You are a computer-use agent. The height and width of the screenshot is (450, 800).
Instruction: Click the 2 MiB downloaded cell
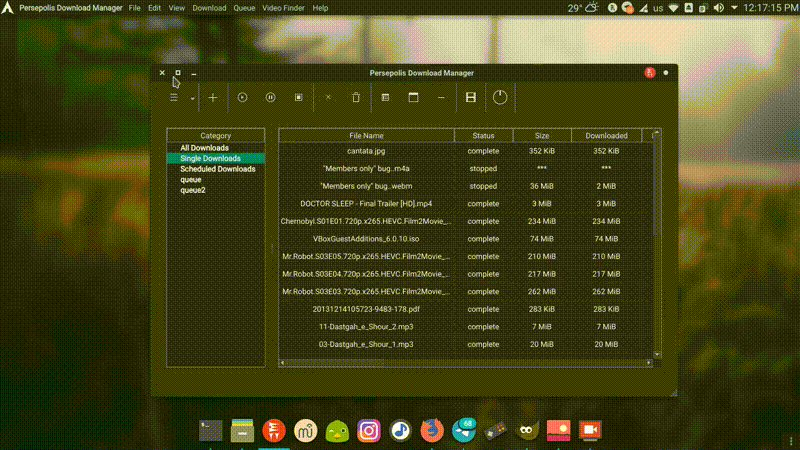[x=606, y=186]
